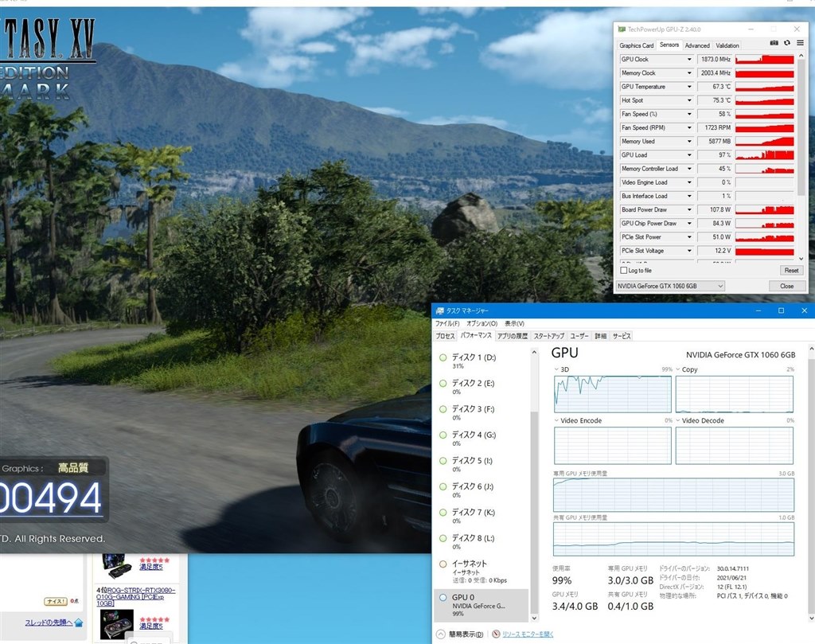Select Disk 8 (L:) performance item
The width and height of the screenshot is (815, 644).
click(482, 541)
